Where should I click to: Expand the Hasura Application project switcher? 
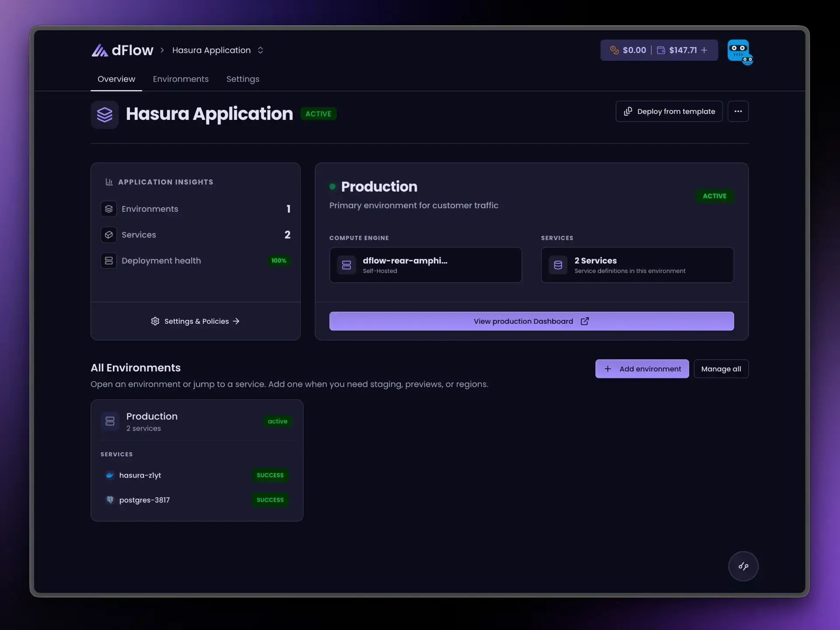point(260,50)
